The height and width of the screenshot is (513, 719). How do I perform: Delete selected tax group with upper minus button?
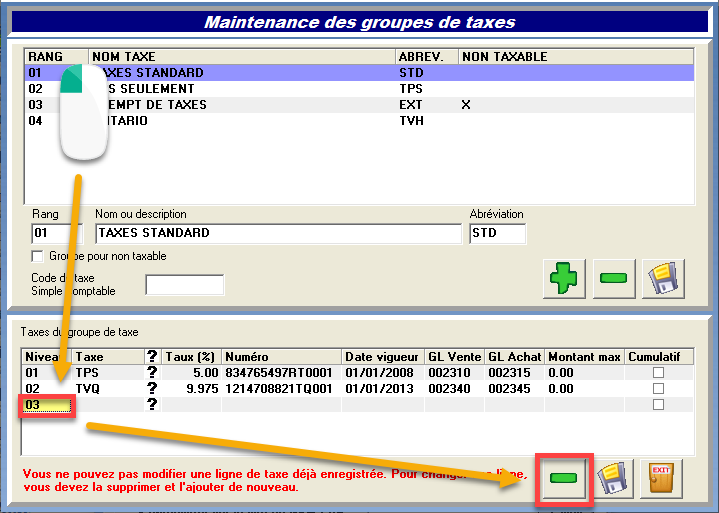pyautogui.click(x=614, y=278)
